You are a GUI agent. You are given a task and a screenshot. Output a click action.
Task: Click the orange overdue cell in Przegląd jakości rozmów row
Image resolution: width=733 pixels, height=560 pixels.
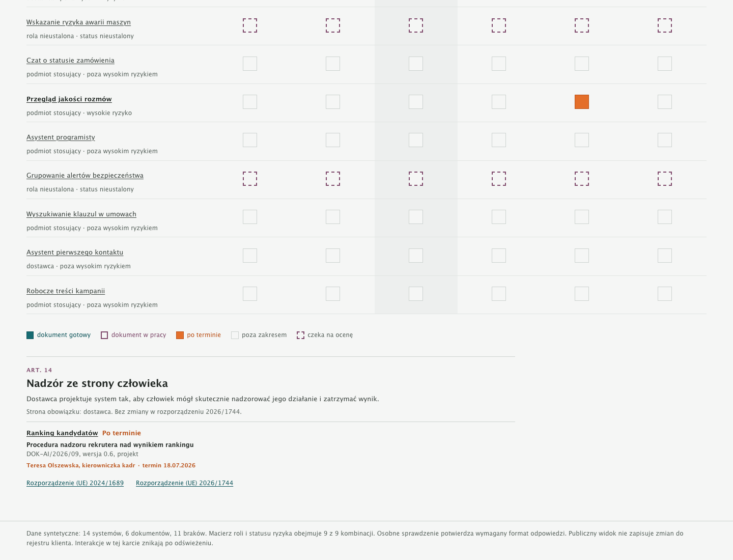(x=582, y=102)
